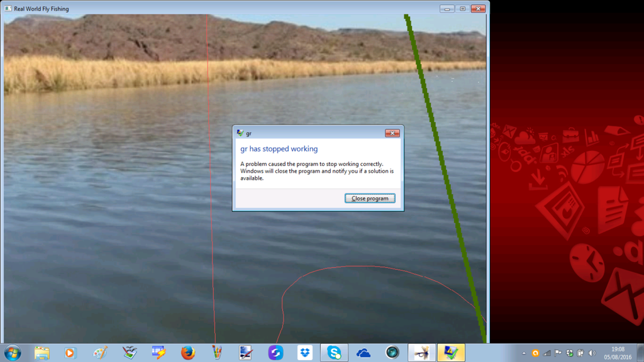Show hidden system tray icons
Viewport: 644px width, 362px height.
pyautogui.click(x=524, y=353)
